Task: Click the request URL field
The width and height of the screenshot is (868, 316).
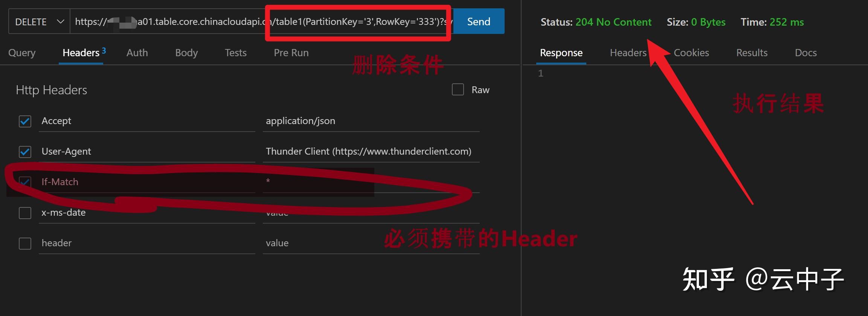Action: [x=261, y=21]
